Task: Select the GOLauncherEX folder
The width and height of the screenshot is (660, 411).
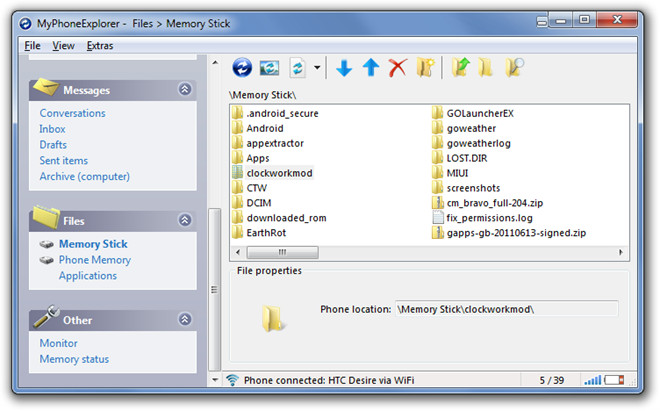Action: click(473, 113)
